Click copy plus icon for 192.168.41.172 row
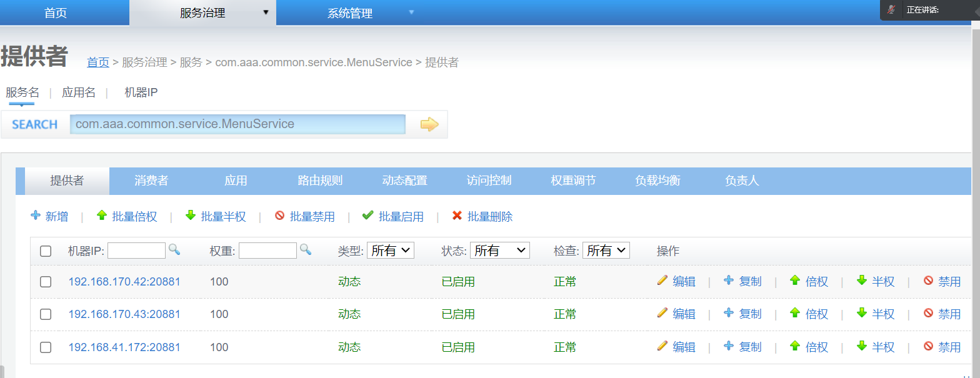980x378 pixels. 729,346
